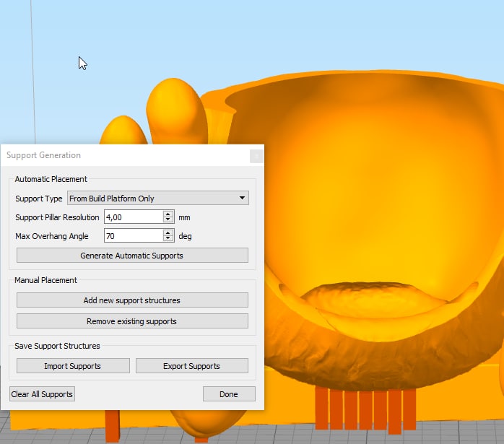
Task: Click Remove existing supports button
Action: click(132, 321)
